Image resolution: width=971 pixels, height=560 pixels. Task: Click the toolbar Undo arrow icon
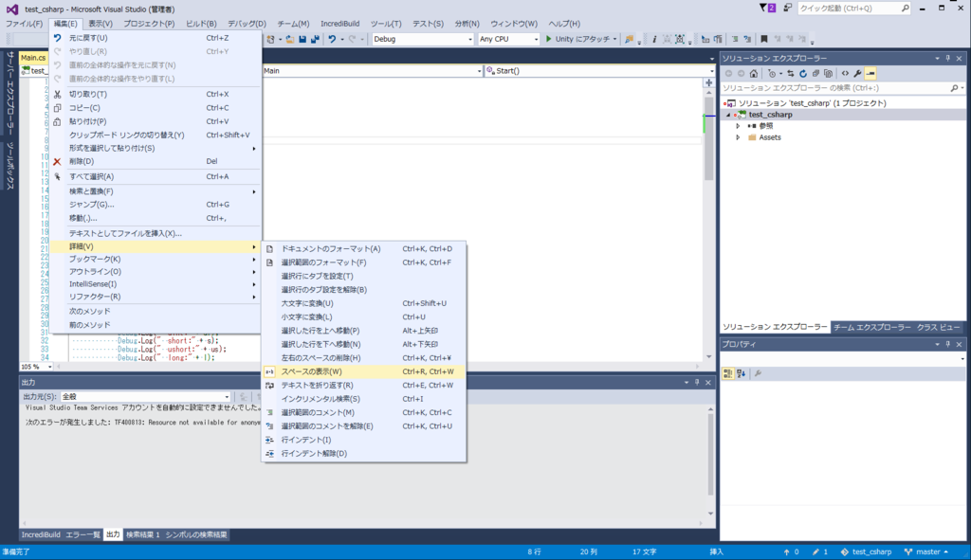[333, 39]
